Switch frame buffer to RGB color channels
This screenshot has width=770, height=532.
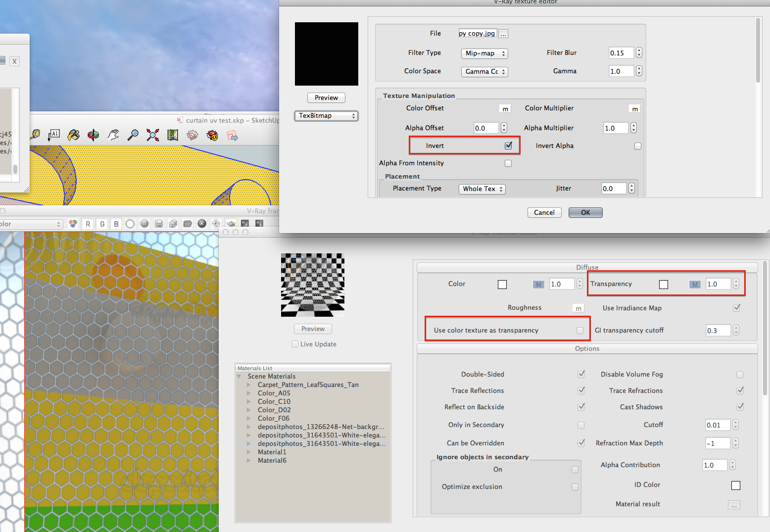pos(73,224)
